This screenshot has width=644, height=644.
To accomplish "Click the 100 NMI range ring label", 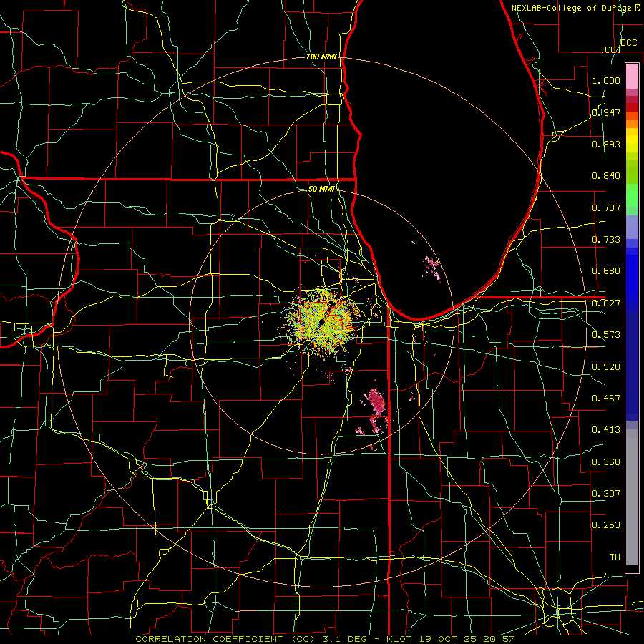I will pos(321,57).
